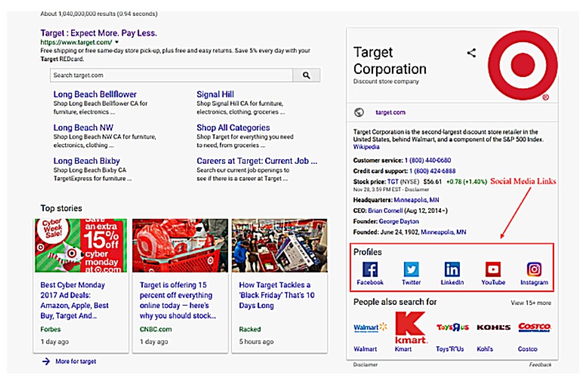The width and height of the screenshot is (588, 380).
Task: Click the share icon beside Target Corporation
Action: click(x=472, y=53)
